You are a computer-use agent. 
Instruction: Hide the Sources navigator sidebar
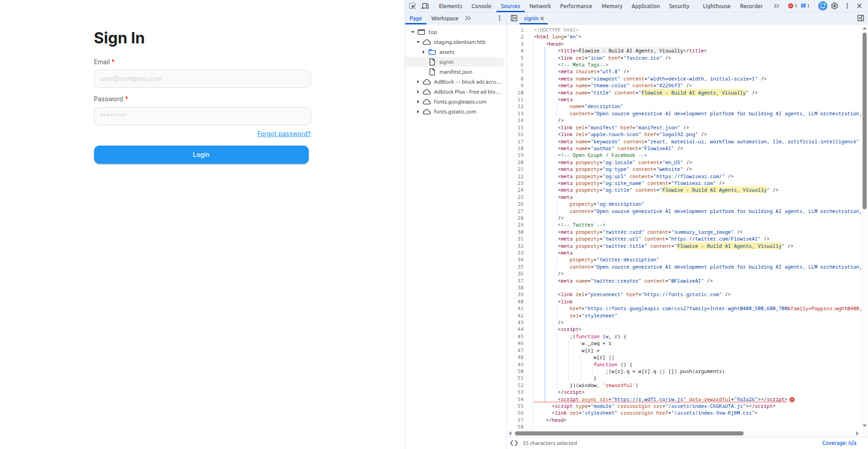pos(514,18)
